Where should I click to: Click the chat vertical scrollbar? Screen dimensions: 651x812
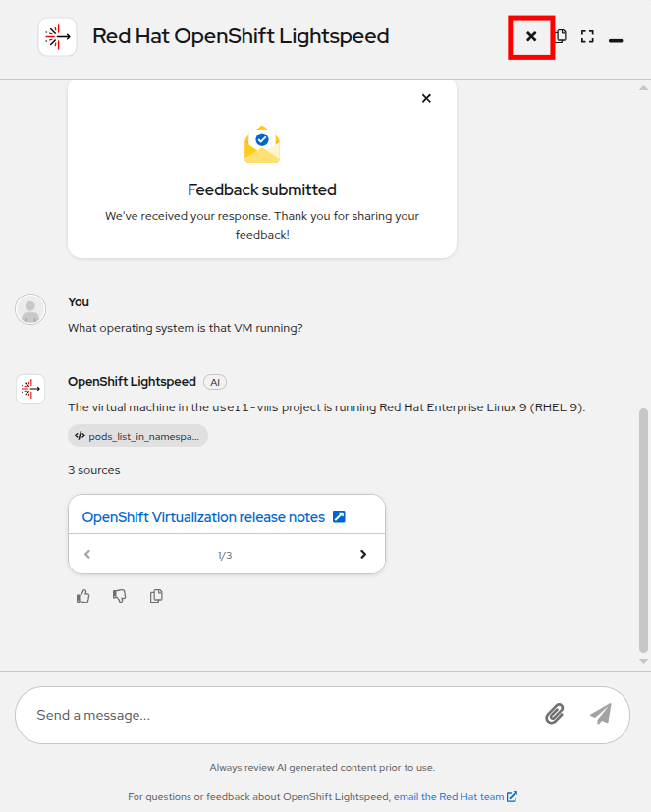(x=643, y=530)
